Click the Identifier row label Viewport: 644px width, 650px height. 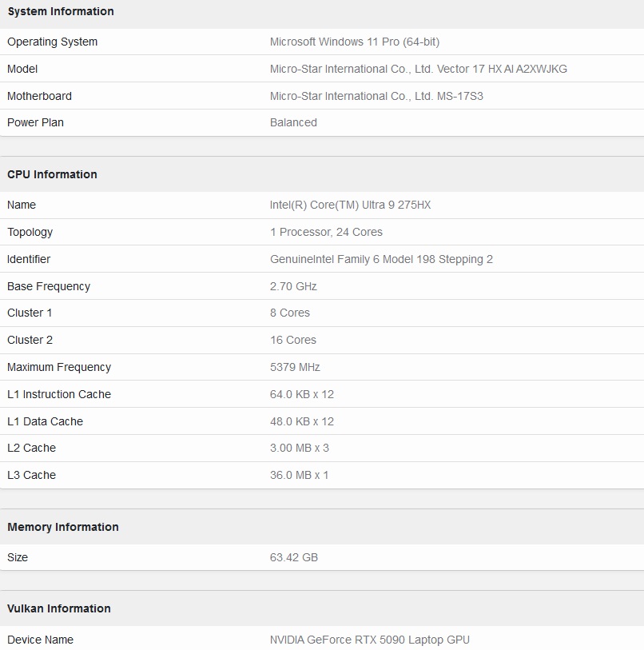coord(29,259)
